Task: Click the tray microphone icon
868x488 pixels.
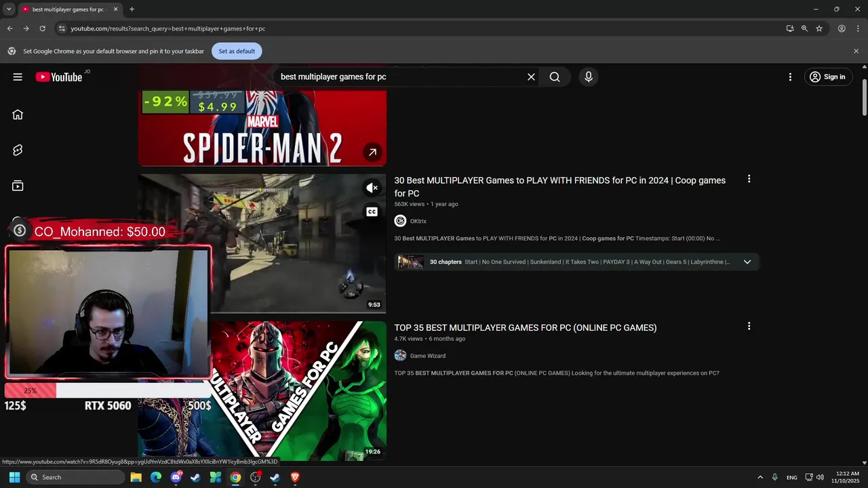Action: click(x=774, y=477)
